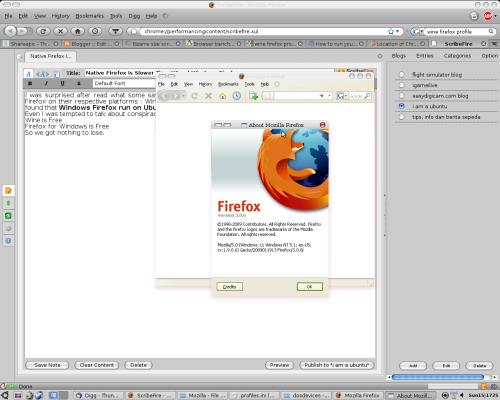This screenshot has height=400, width=500.
Task: Open History menu in outer Firefox
Action: click(x=61, y=16)
